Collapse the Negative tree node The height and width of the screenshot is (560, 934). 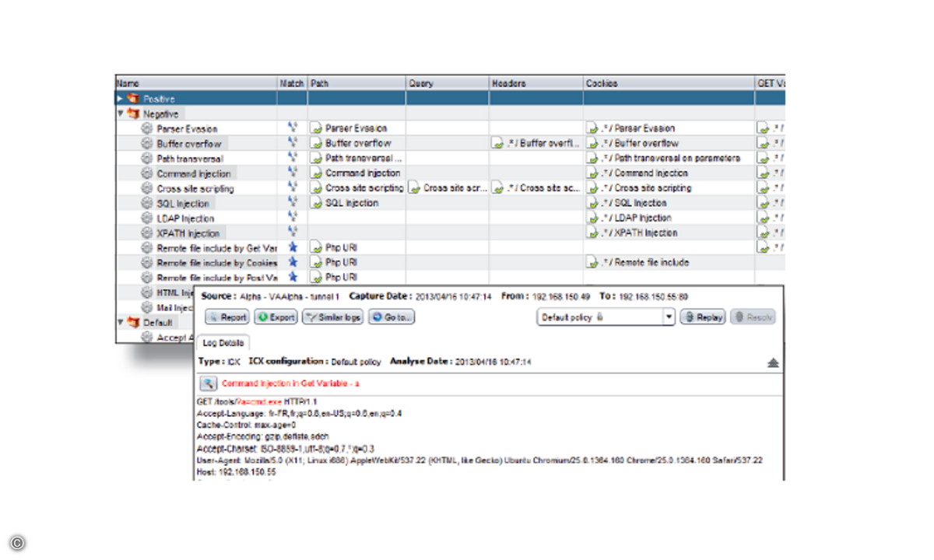(120, 114)
